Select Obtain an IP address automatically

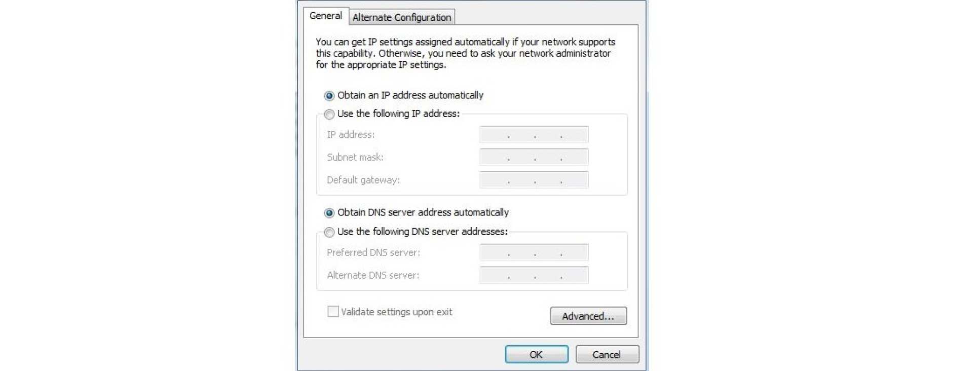click(330, 95)
